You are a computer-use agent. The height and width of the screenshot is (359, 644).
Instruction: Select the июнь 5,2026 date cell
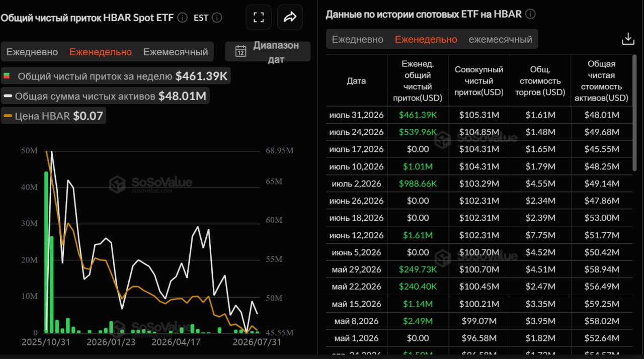click(357, 252)
